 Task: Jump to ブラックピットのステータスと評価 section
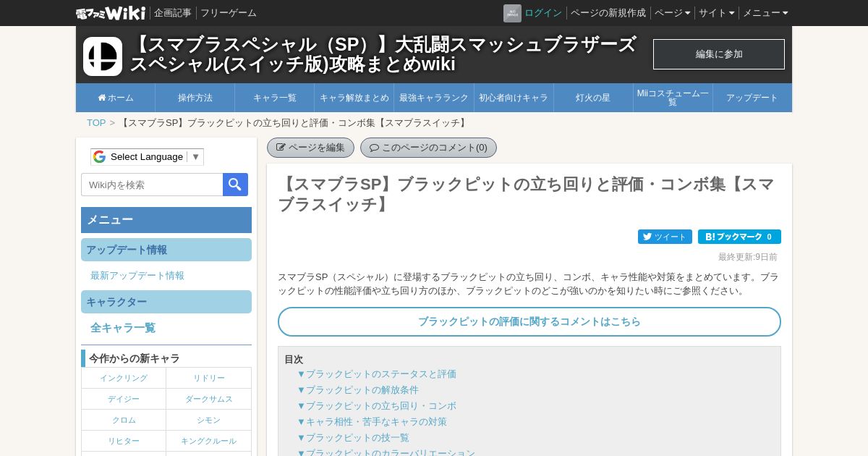pyautogui.click(x=377, y=374)
